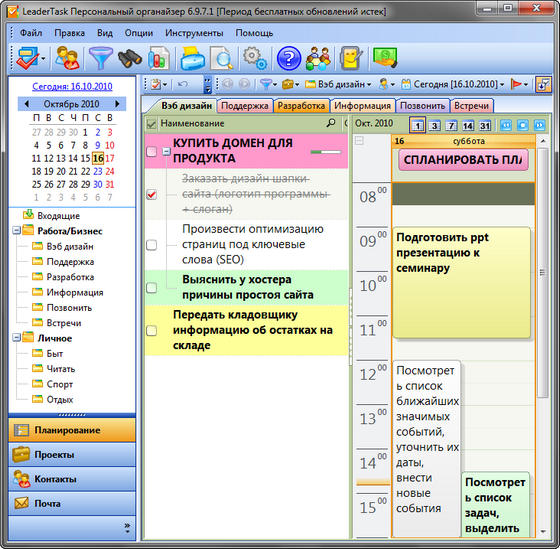
Task: Open the Контакты navigation section
Action: point(72,479)
